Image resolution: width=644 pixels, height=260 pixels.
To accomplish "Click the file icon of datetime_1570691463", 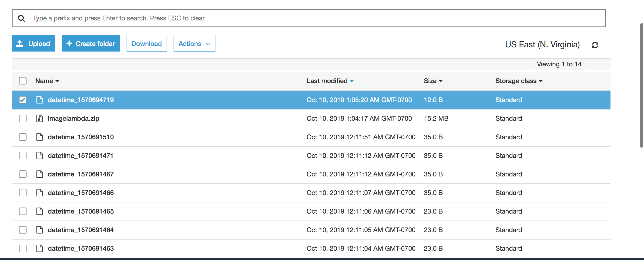I will pyautogui.click(x=39, y=249).
